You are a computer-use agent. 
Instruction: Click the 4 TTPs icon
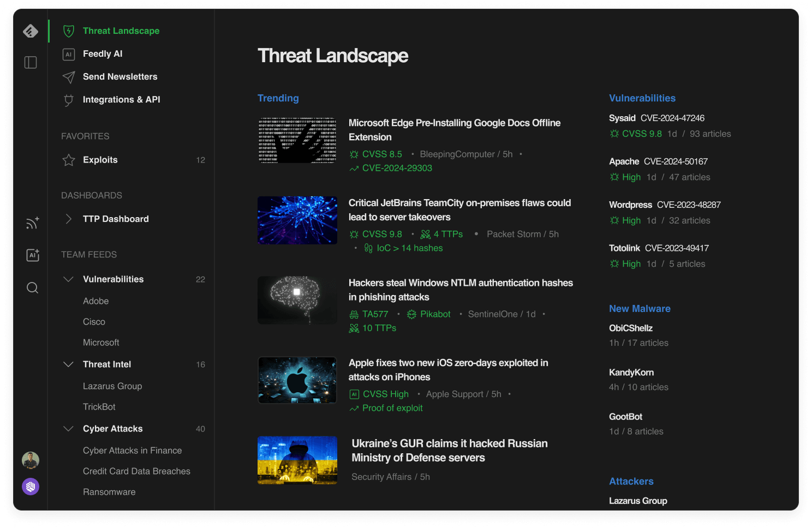[426, 234]
